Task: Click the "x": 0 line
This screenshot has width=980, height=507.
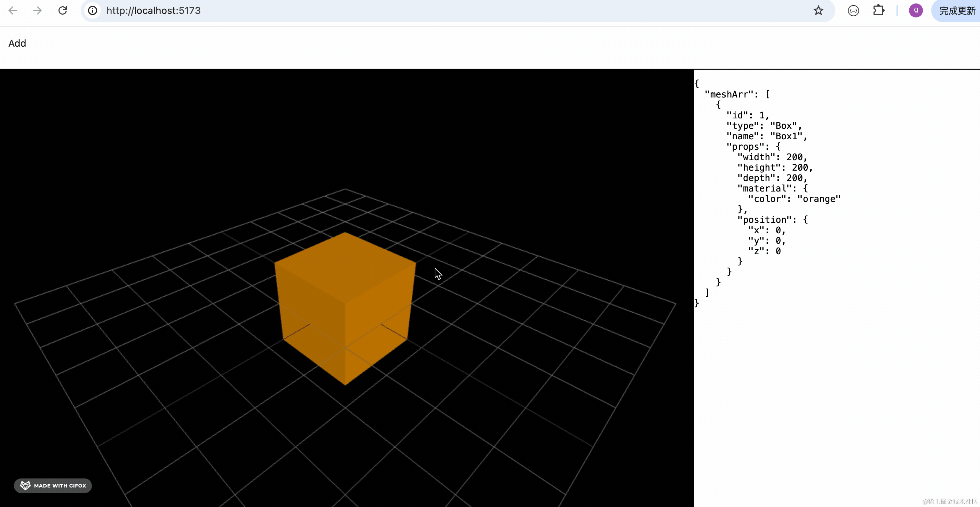Action: [x=767, y=230]
